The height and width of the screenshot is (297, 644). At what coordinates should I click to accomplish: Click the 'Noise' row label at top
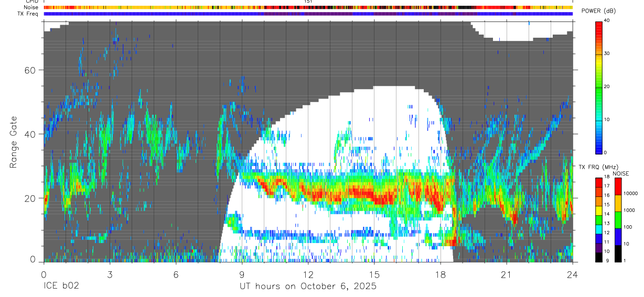tap(31, 7)
